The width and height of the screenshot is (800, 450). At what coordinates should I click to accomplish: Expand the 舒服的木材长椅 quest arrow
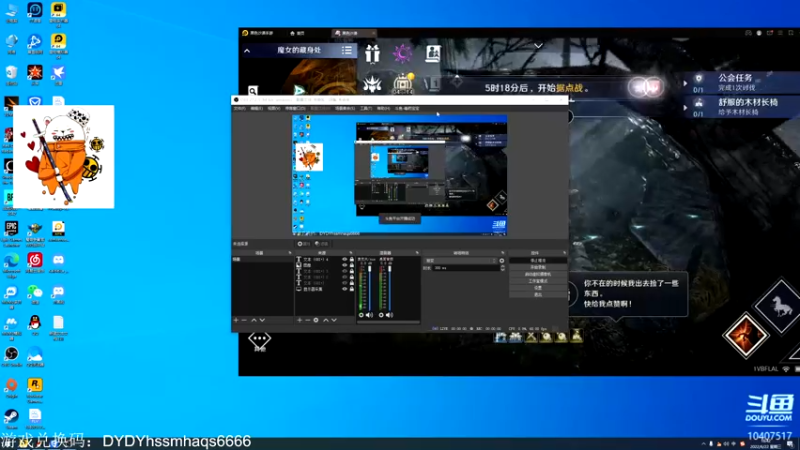[x=685, y=108]
